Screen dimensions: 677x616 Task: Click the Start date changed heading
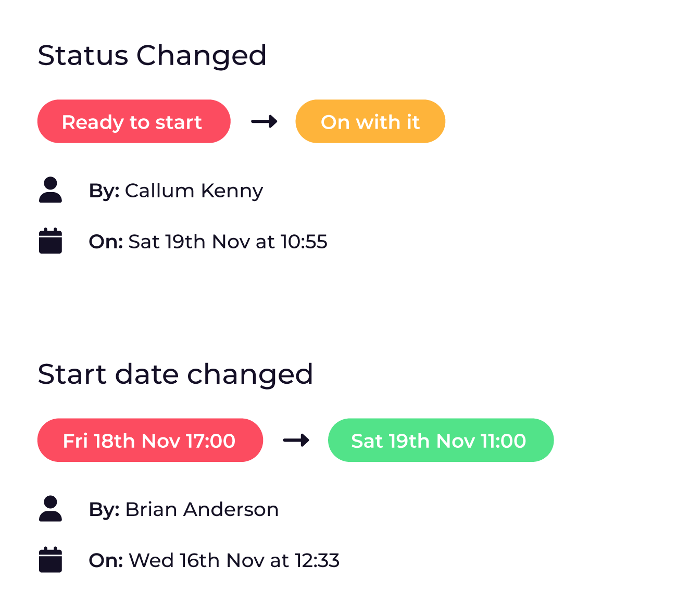point(175,374)
